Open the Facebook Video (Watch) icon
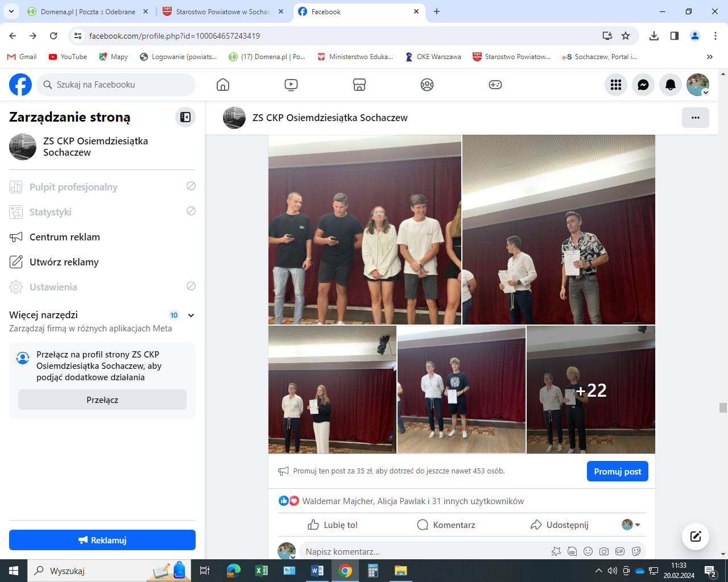This screenshot has height=582, width=728. click(x=291, y=85)
